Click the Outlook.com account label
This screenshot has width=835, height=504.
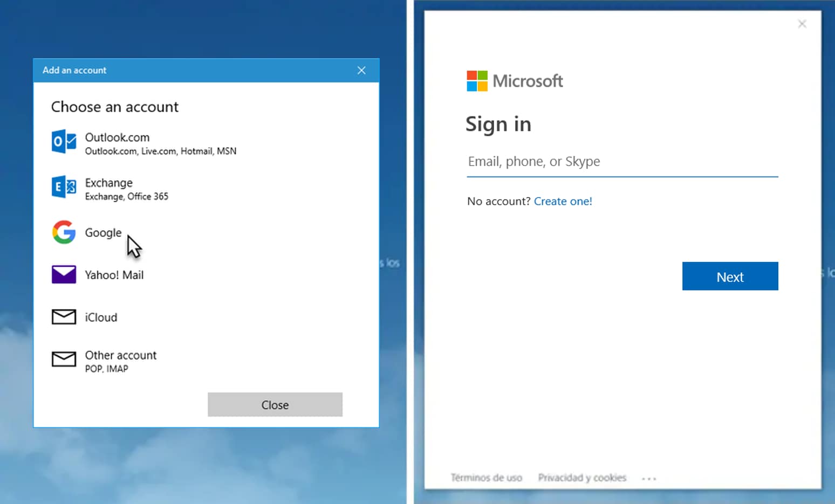[x=117, y=137]
